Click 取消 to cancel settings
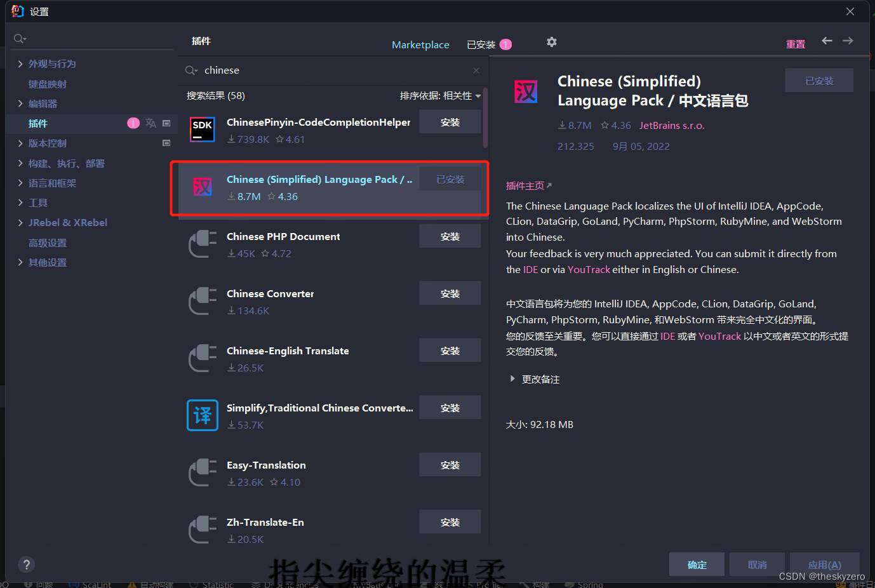 757,565
